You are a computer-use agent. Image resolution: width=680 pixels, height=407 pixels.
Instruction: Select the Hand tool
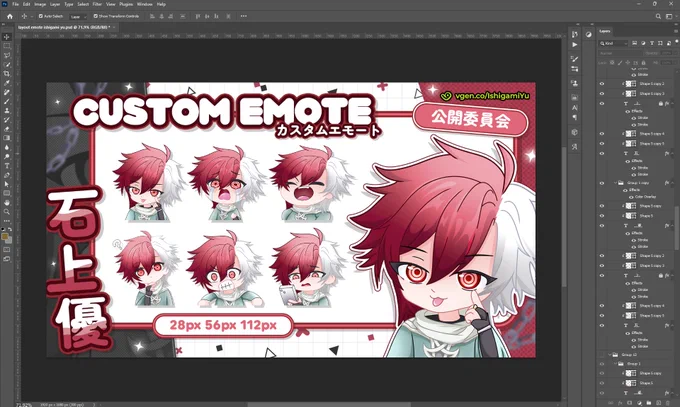[7, 203]
